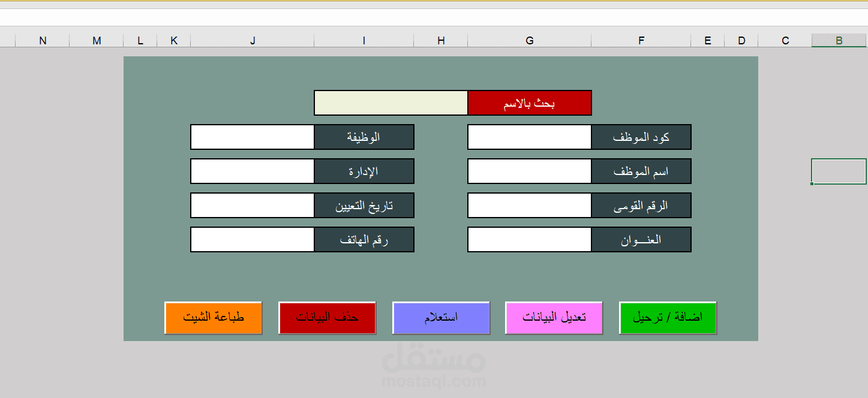Select column J header
This screenshot has height=398, width=868.
pos(253,40)
